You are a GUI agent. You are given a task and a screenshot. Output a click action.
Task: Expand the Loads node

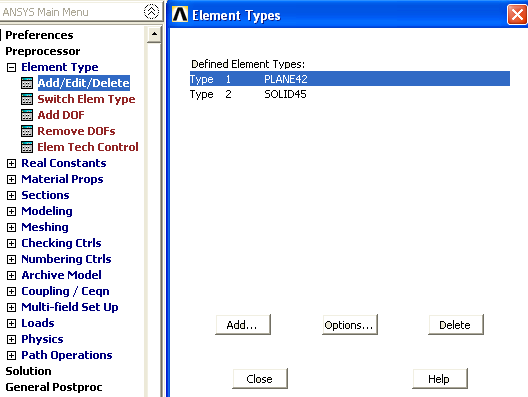pyautogui.click(x=11, y=323)
